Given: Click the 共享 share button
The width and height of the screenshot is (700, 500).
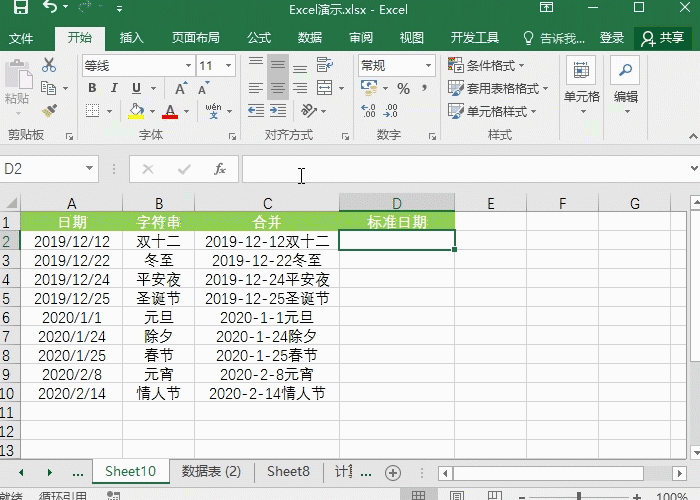Looking at the screenshot, I should click(662, 38).
